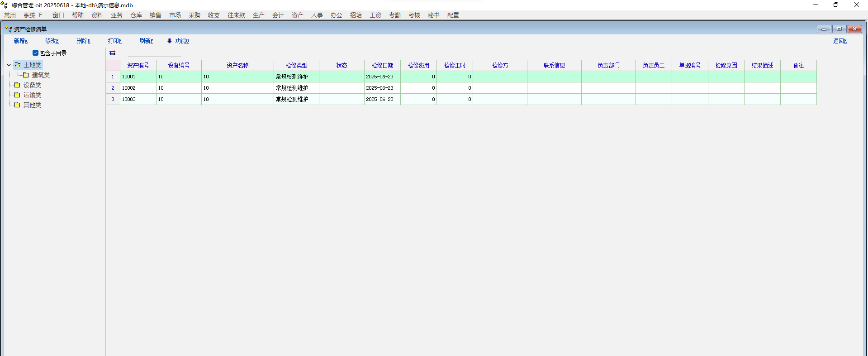Sort by the 检修日期 column header

click(x=382, y=65)
